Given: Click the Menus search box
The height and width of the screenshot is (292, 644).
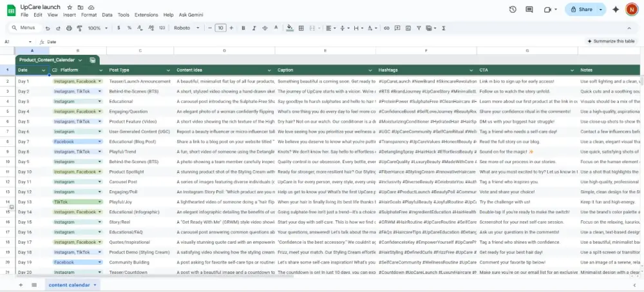Looking at the screenshot, I should (26, 28).
